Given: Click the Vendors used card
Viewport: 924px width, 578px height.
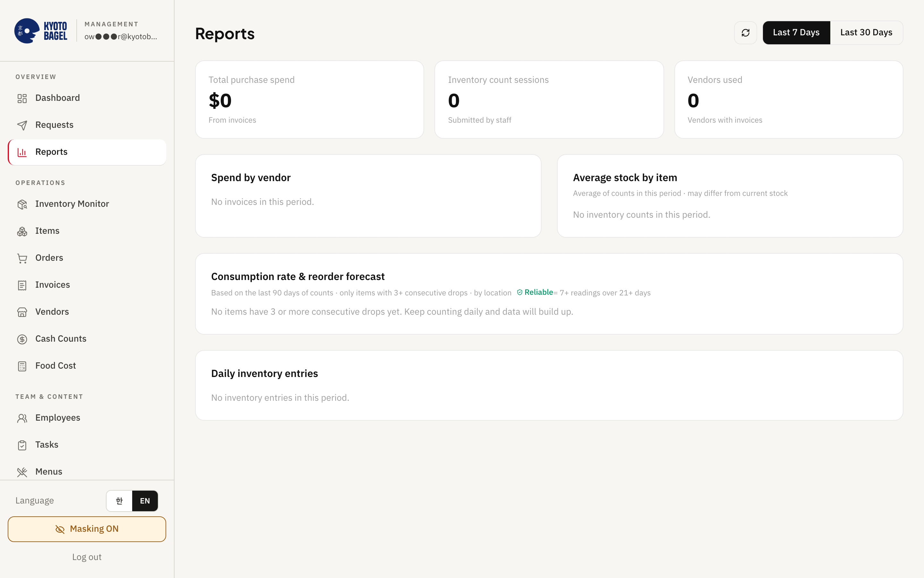Looking at the screenshot, I should click(x=789, y=100).
